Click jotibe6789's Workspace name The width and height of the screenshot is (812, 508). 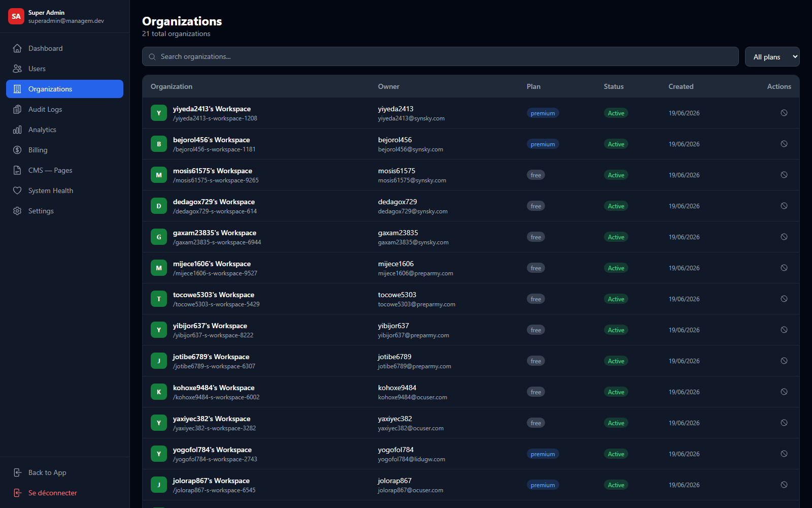(x=211, y=357)
